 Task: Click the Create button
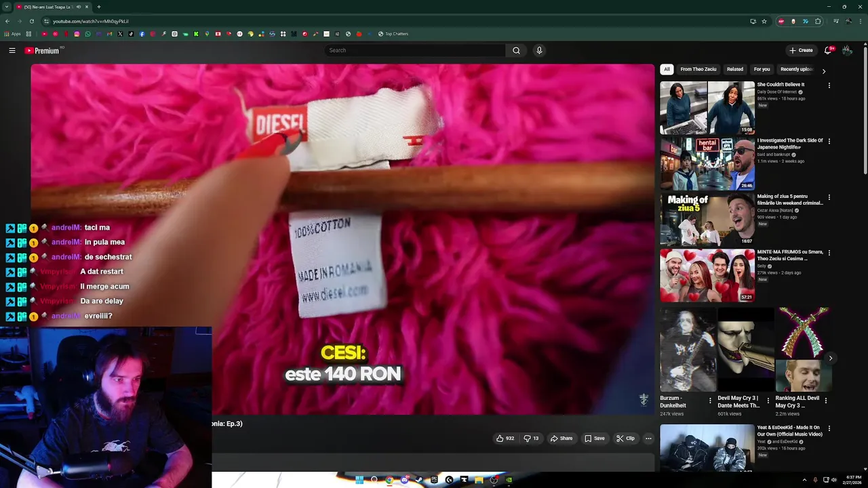pos(801,50)
